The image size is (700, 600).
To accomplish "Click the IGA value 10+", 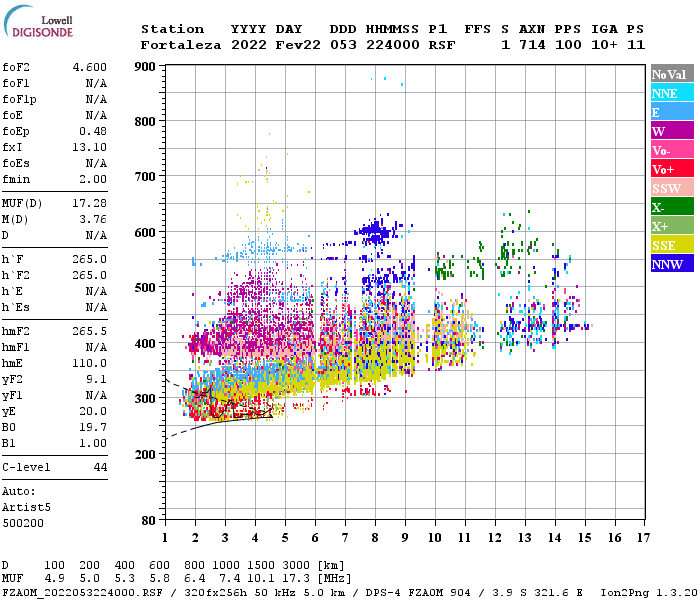I will (604, 46).
